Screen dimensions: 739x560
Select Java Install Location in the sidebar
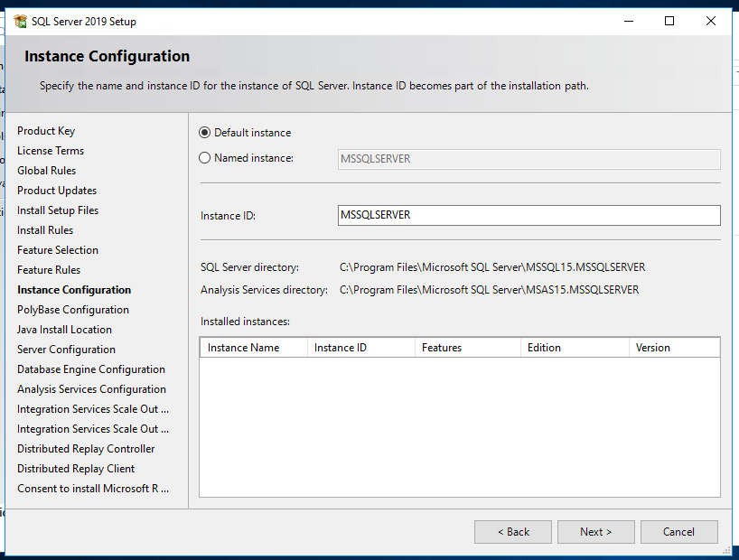[64, 330]
